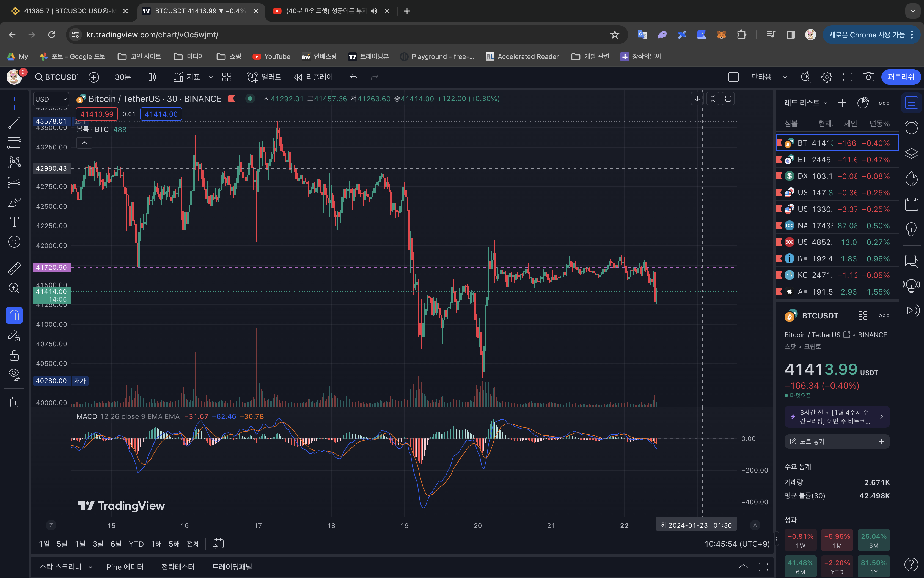Open the layout setup square icon
The image size is (924, 578).
(733, 77)
